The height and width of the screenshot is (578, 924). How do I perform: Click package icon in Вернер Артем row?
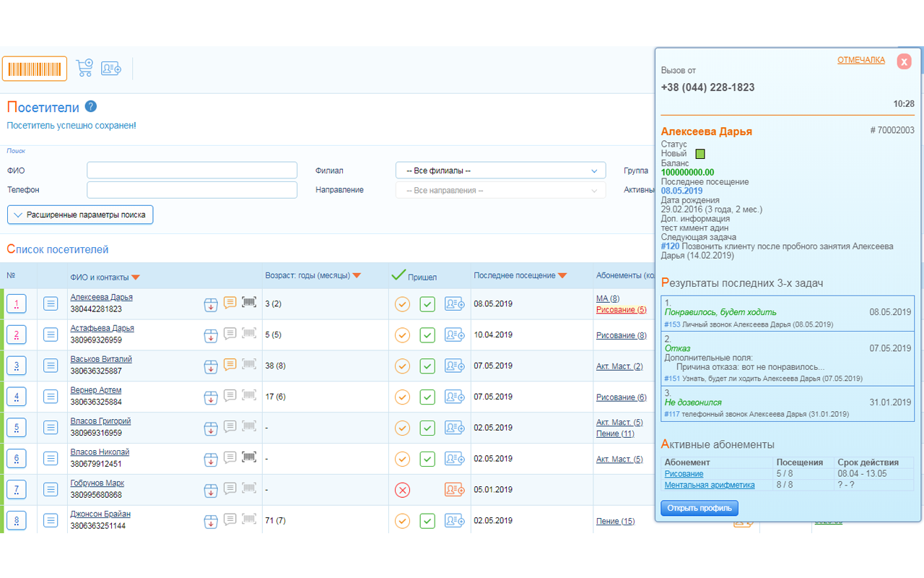pyautogui.click(x=211, y=397)
